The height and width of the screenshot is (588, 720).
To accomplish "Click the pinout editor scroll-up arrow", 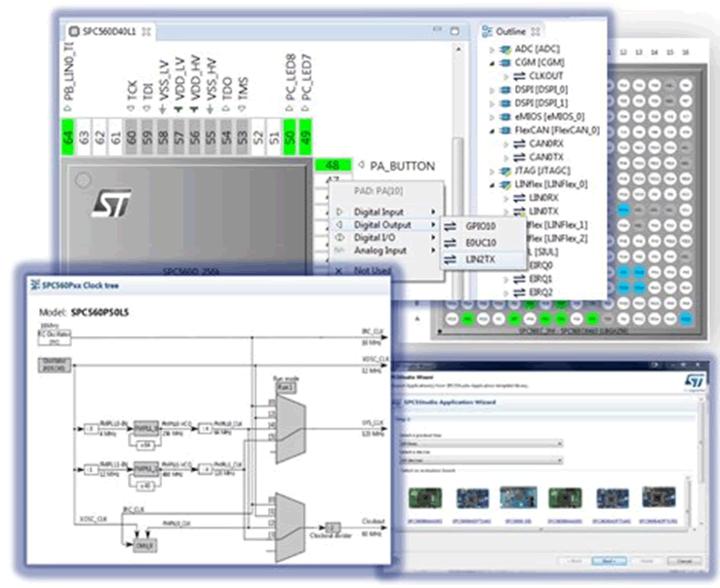I will (x=458, y=49).
